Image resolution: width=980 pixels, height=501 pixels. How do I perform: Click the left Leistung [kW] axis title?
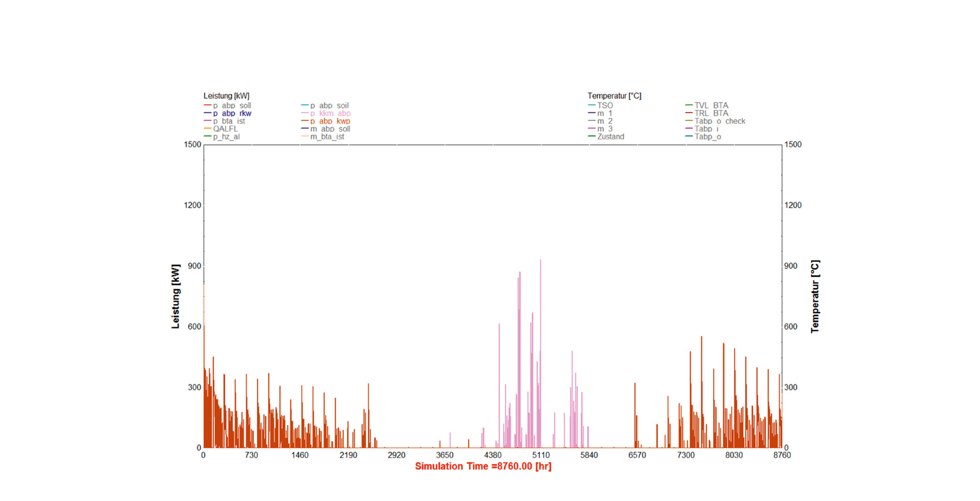coord(176,296)
